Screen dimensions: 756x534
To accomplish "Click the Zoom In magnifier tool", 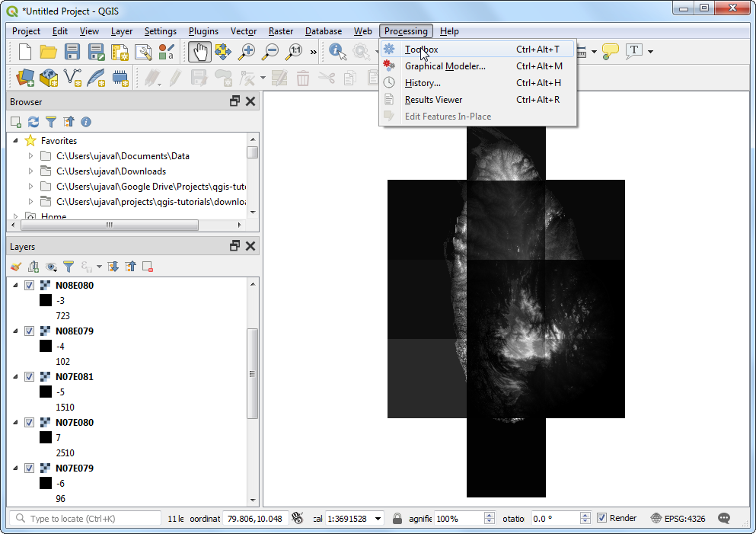I will (x=247, y=52).
